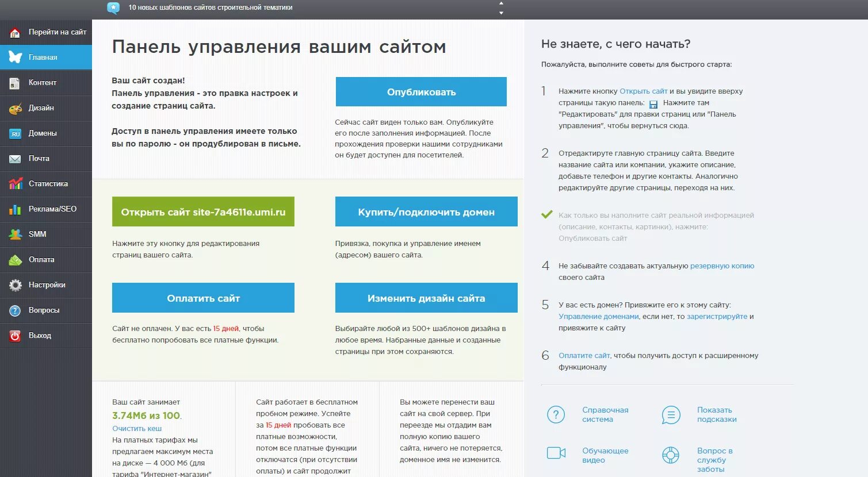Click the people icon beside SMM
This screenshot has width=868, height=477.
tap(15, 234)
